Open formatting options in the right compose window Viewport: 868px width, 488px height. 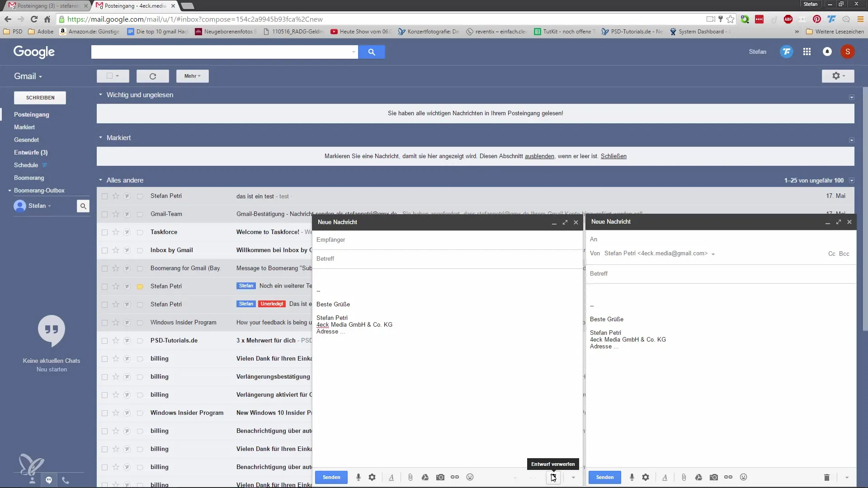(x=665, y=477)
